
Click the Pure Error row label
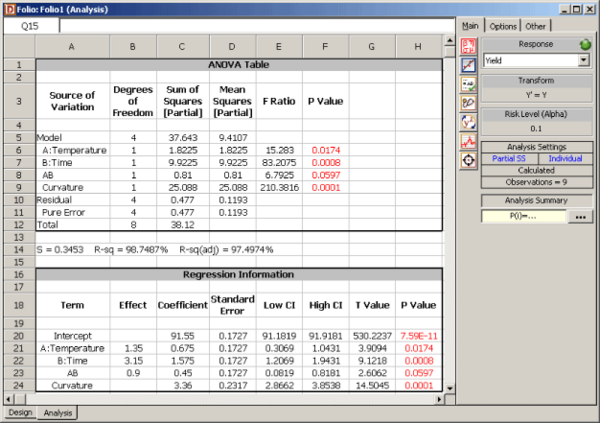[x=64, y=212]
